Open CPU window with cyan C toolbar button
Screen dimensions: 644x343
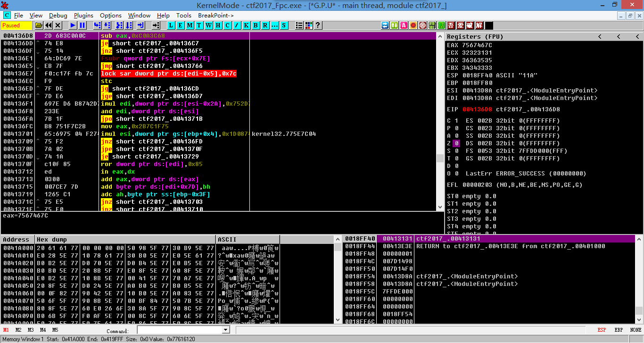(227, 25)
